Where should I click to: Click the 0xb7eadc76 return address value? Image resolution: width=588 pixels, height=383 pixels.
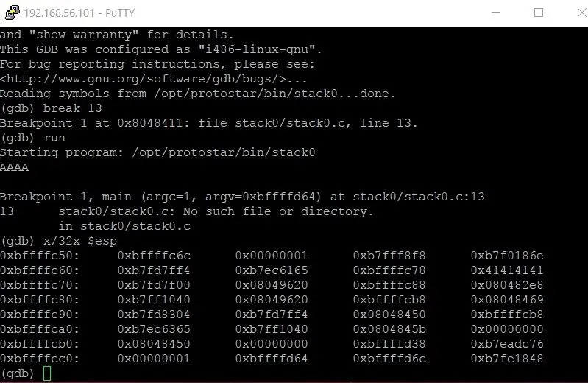click(x=506, y=344)
